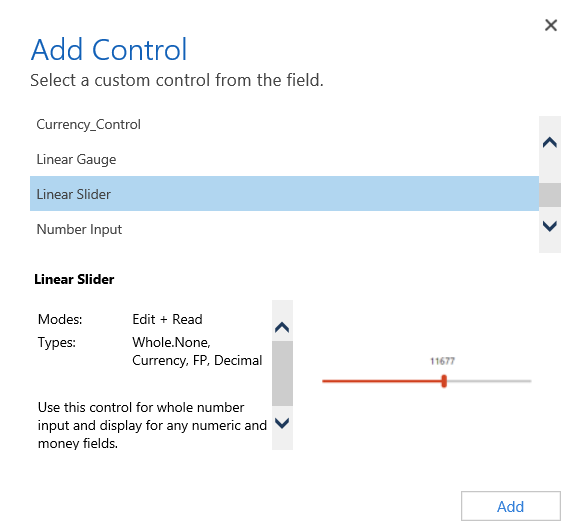Click the Add button
This screenshot has width=586, height=531.
tap(511, 506)
